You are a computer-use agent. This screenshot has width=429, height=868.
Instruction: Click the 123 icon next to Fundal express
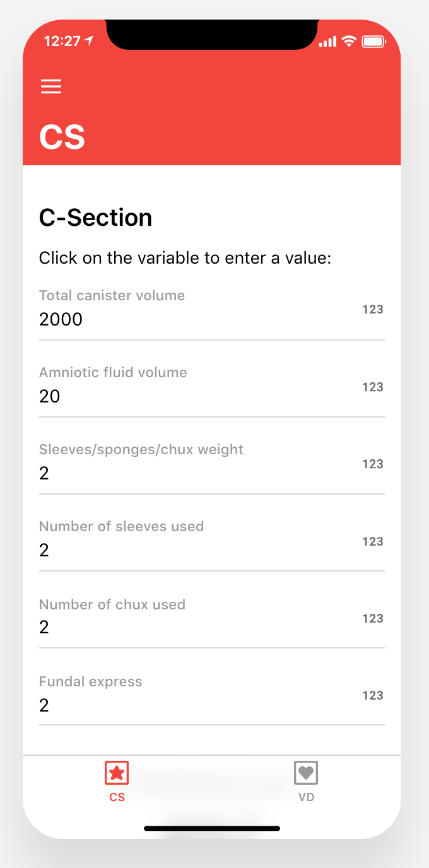point(373,695)
